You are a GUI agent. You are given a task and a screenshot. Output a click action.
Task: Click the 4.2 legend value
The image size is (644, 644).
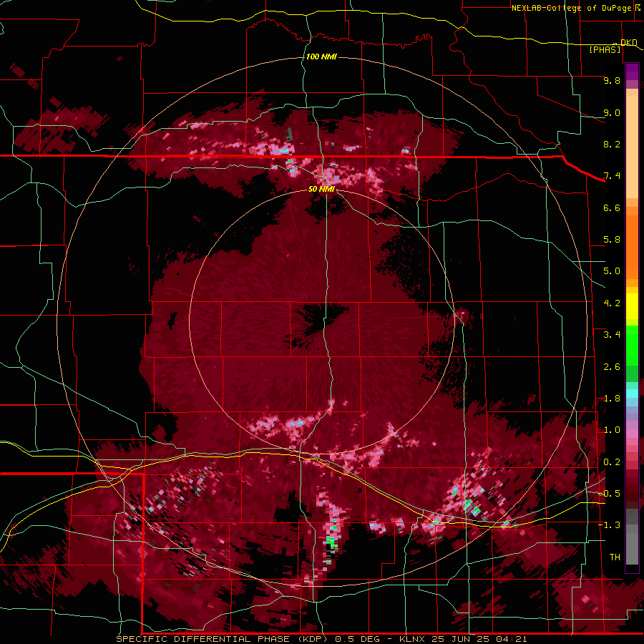pos(612,303)
